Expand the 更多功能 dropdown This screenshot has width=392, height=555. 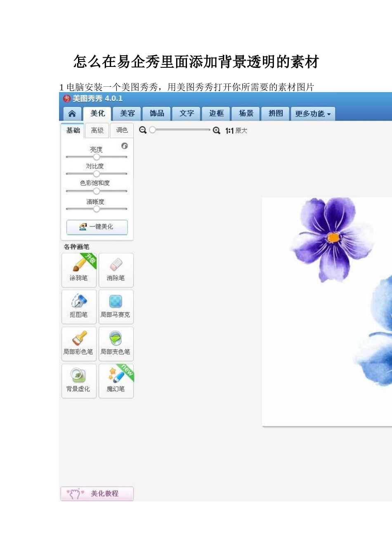point(313,114)
